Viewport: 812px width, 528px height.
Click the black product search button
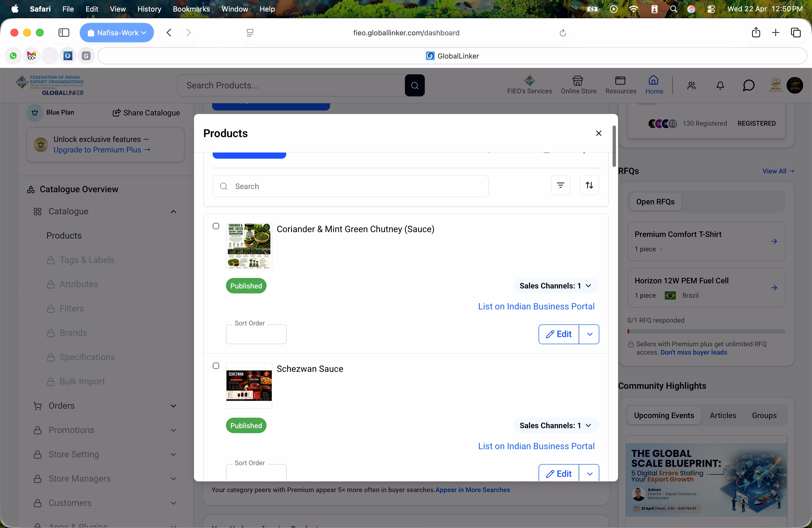(x=415, y=85)
